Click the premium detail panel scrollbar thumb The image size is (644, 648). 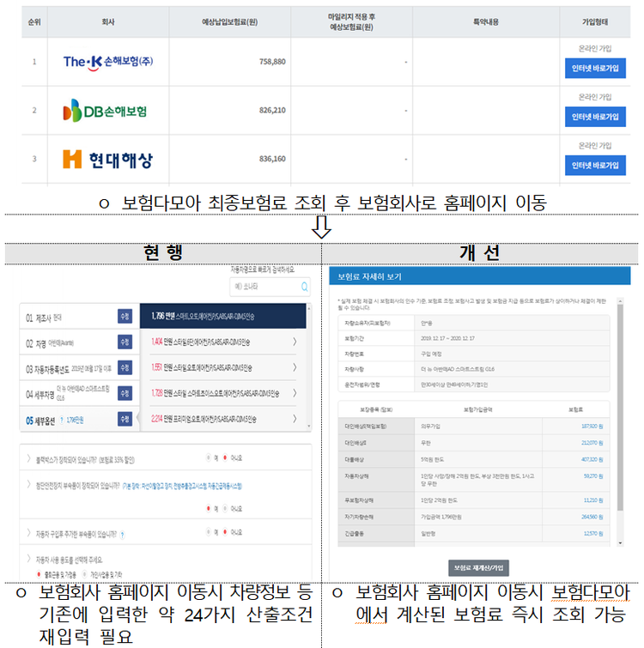coord(620,408)
